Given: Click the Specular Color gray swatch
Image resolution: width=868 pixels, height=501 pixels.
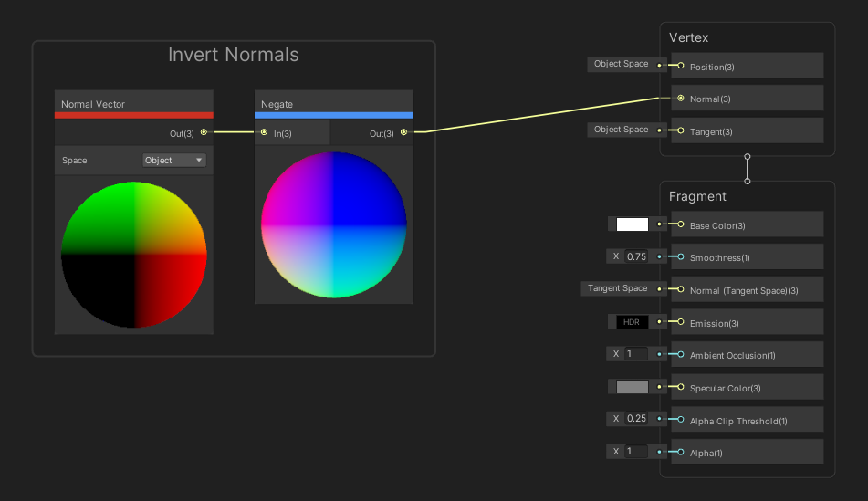Looking at the screenshot, I should tap(632, 387).
